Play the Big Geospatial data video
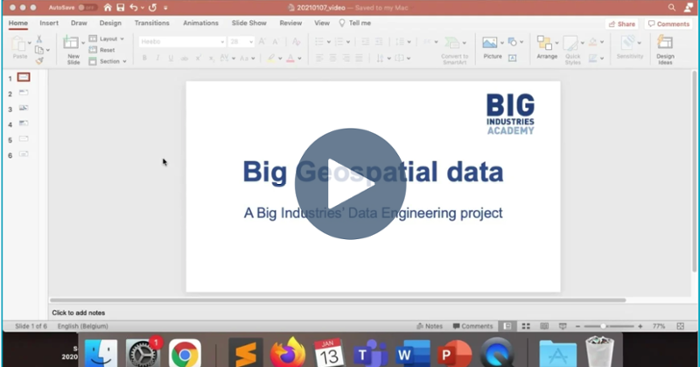Screen dimensions: 700x367 point(350,184)
